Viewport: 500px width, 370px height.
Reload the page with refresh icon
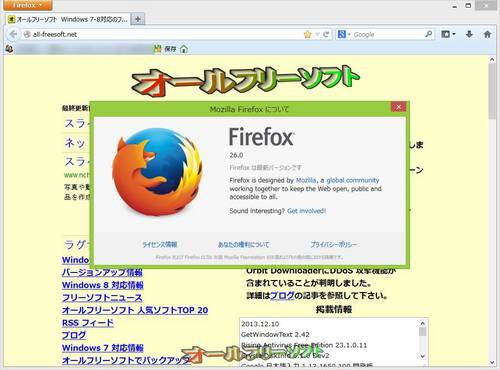[x=326, y=34]
